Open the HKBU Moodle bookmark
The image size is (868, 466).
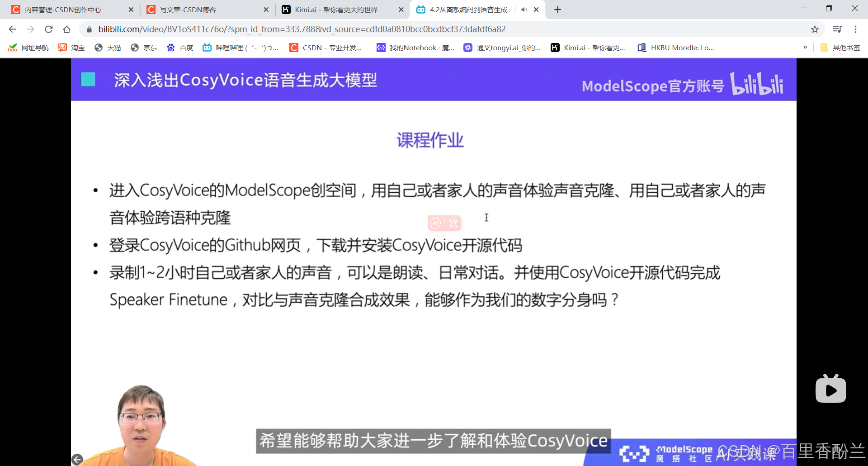[676, 48]
